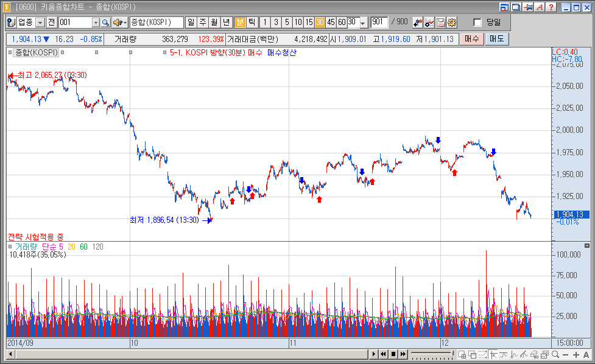Click the playback speed slider handle
595x364 pixels.
(x=452, y=354)
